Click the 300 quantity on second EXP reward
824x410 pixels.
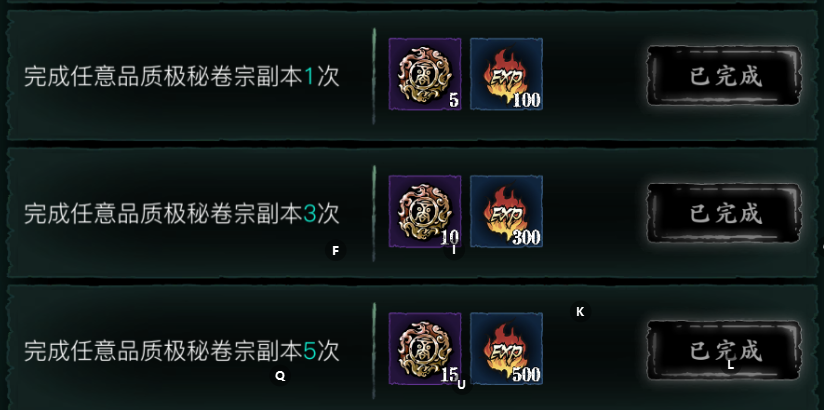tap(526, 238)
